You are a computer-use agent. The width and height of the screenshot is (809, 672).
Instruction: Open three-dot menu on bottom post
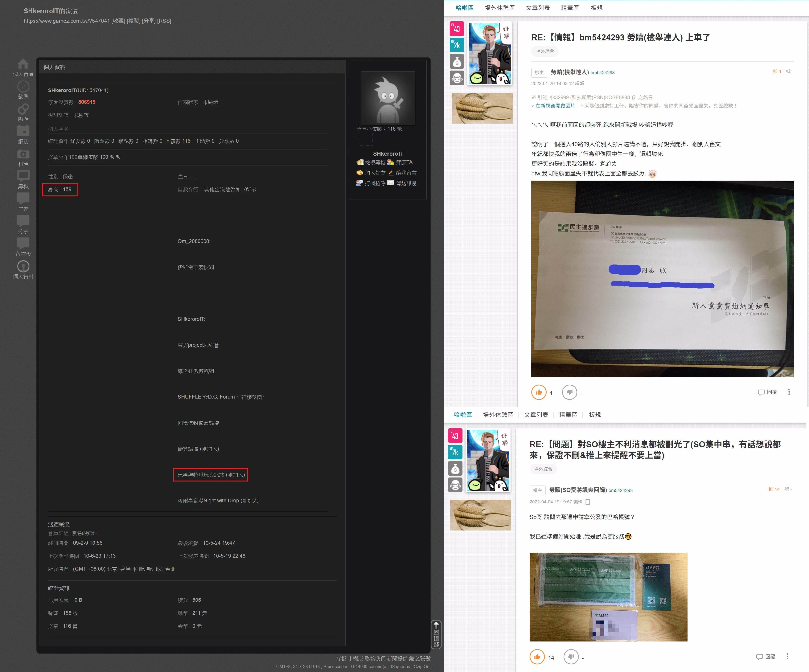pos(787,657)
